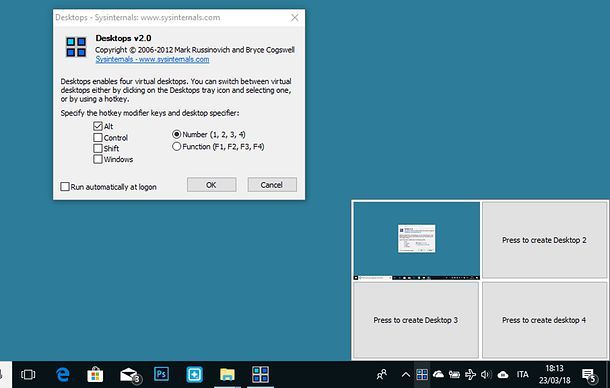
Task: Open the clock showing 18:13
Action: tap(554, 374)
